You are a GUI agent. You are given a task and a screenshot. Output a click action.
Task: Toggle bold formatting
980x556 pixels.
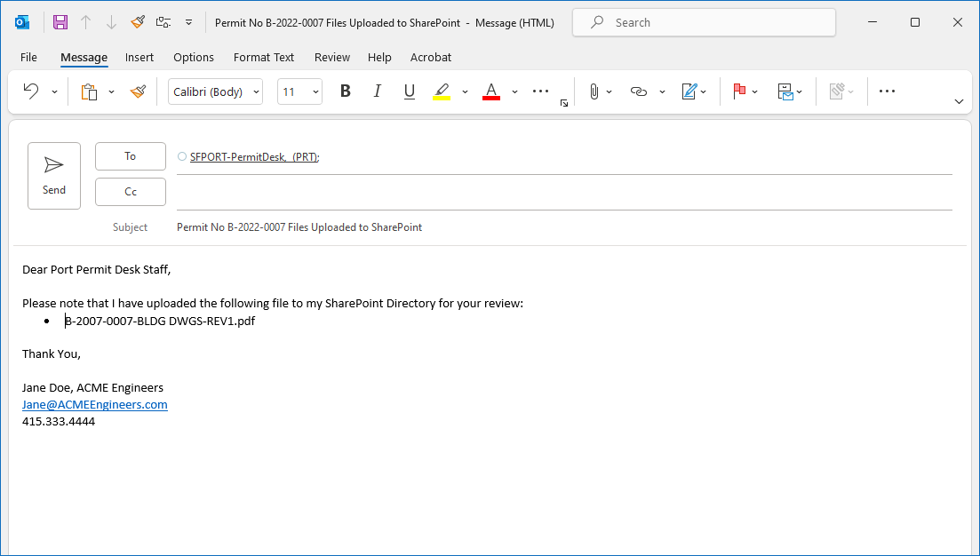point(345,91)
